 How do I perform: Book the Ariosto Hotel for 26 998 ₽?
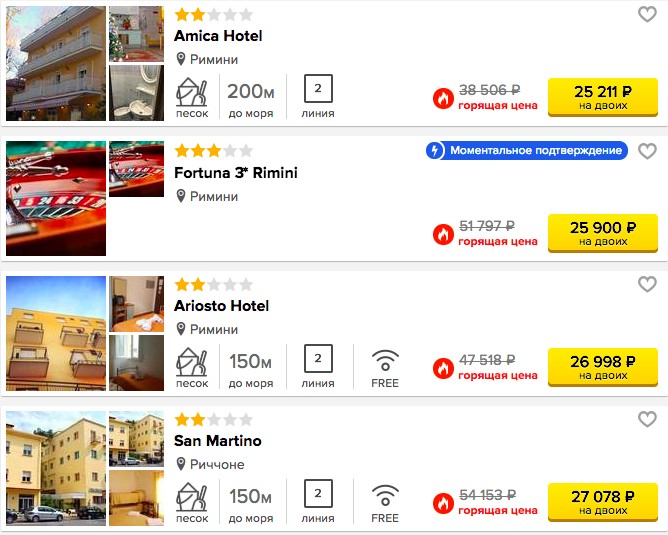point(603,367)
